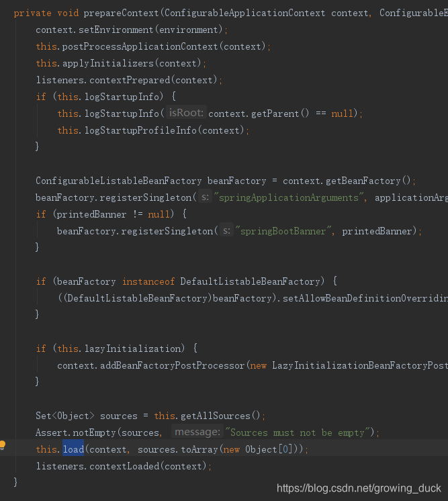Click printedBanner in the null check
This screenshot has width=448, height=501.
pos(91,214)
